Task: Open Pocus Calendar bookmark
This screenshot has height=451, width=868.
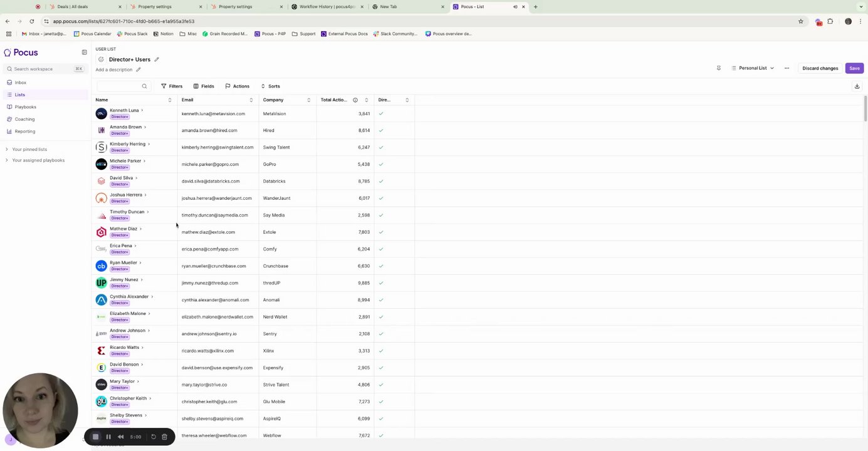Action: 93,34
